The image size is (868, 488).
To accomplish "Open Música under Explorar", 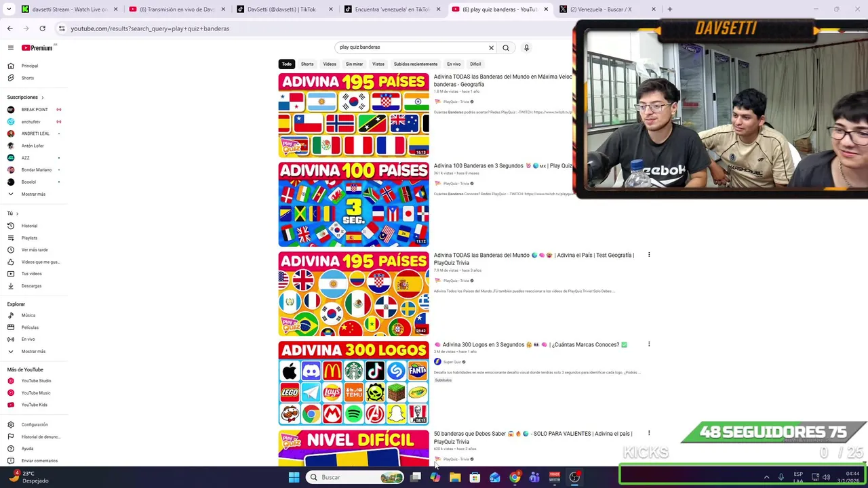I will click(x=28, y=315).
